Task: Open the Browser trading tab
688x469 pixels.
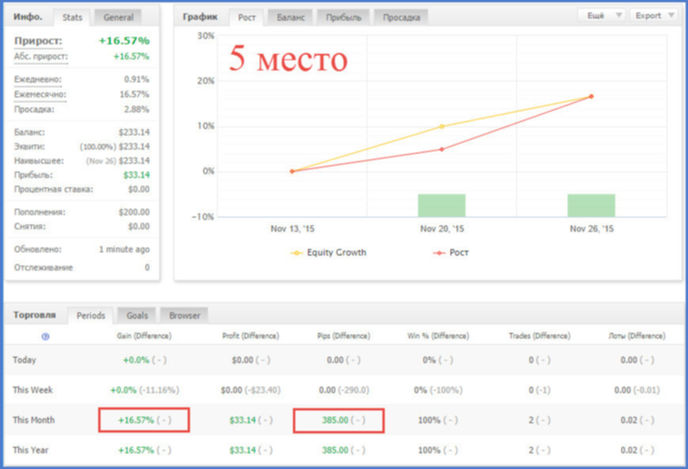Action: [184, 315]
